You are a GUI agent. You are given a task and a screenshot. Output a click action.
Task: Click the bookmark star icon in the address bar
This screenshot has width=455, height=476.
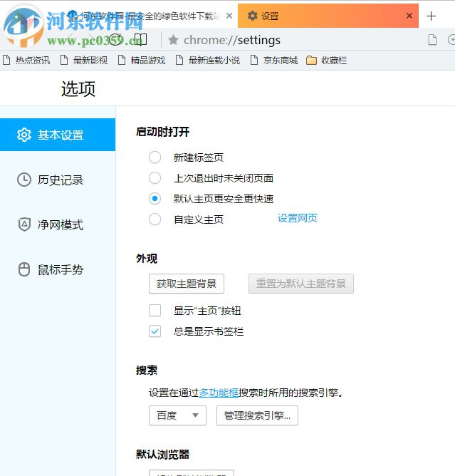click(173, 40)
